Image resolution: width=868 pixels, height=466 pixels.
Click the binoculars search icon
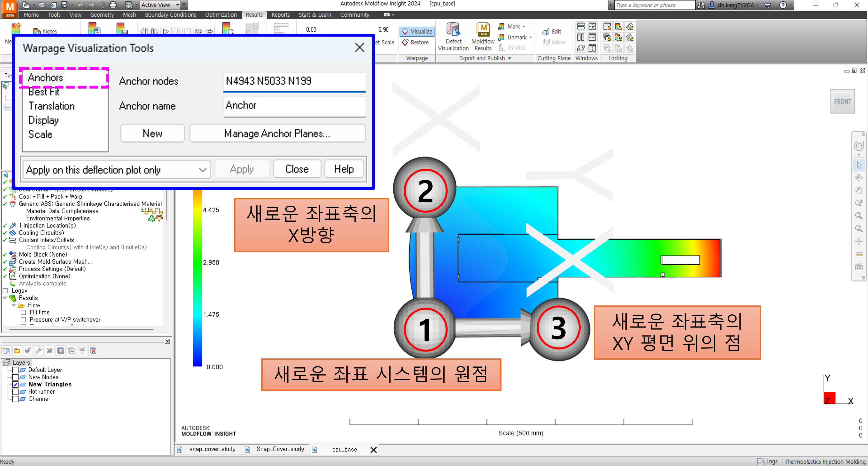pos(701,5)
